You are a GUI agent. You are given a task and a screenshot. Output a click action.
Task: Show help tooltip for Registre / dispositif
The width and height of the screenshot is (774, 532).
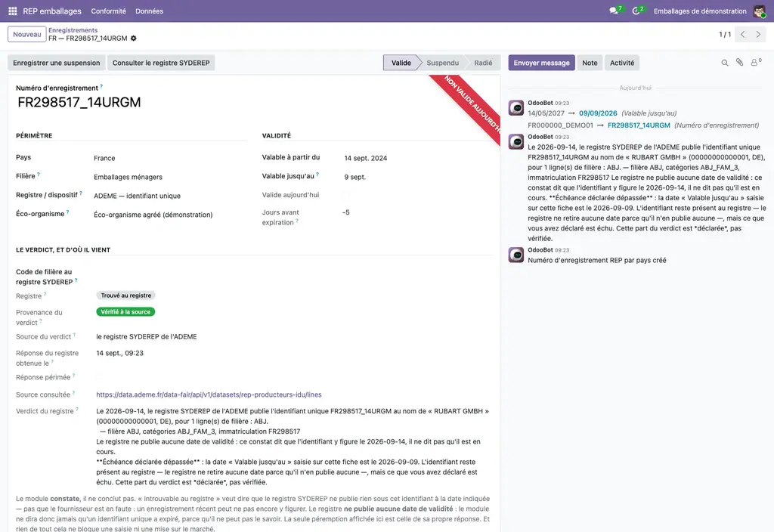[x=81, y=193]
